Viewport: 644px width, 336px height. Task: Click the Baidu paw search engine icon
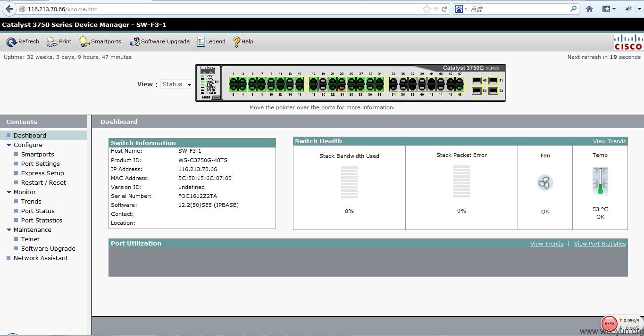[x=459, y=9]
